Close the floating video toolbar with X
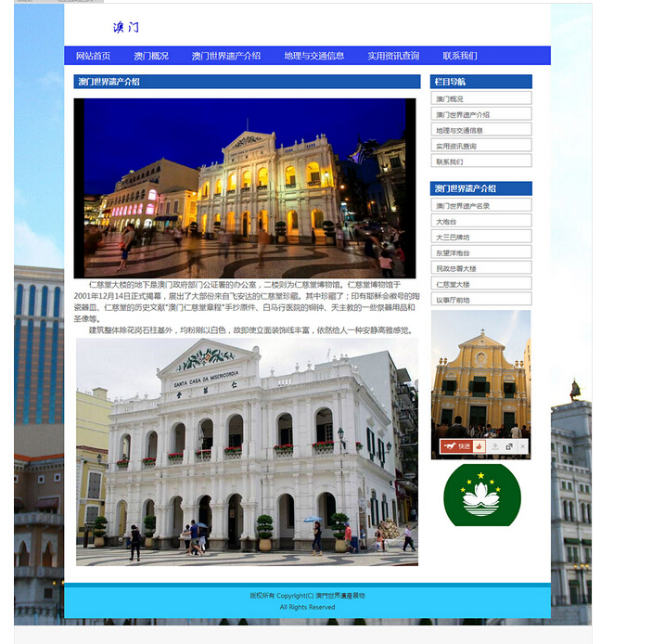Screen dimensions: 652x644 522,446
